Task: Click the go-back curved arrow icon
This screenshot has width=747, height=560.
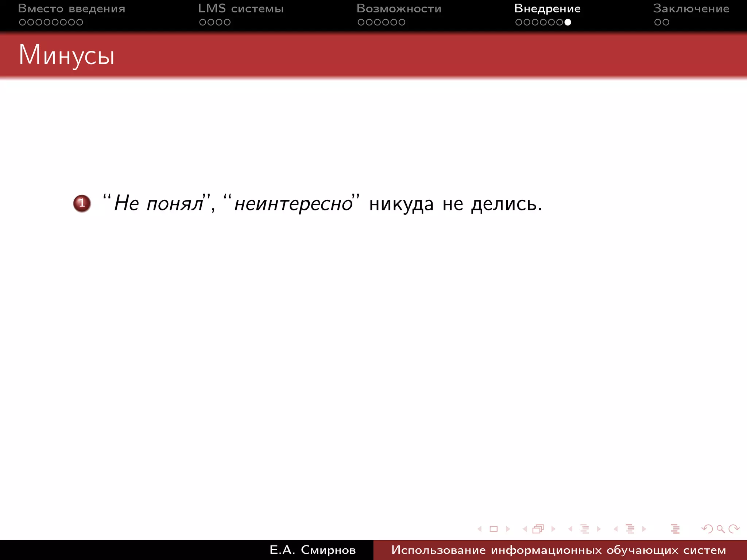Action: (707, 529)
